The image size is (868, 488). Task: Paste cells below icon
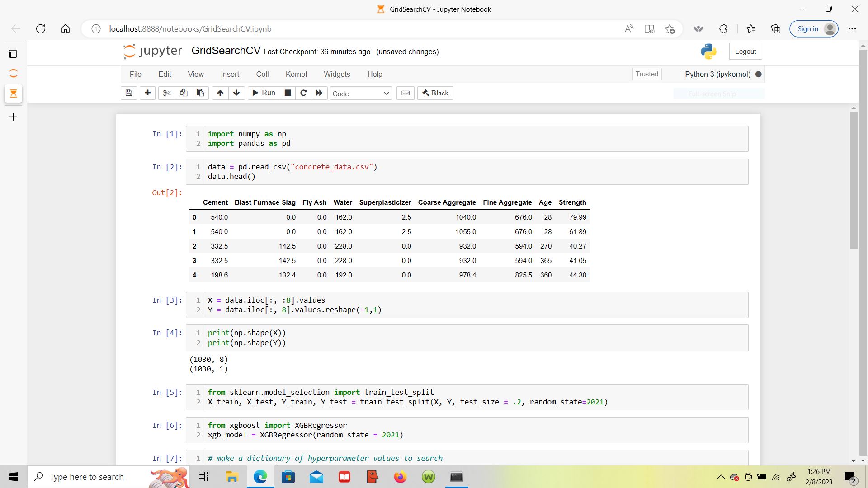click(x=200, y=93)
